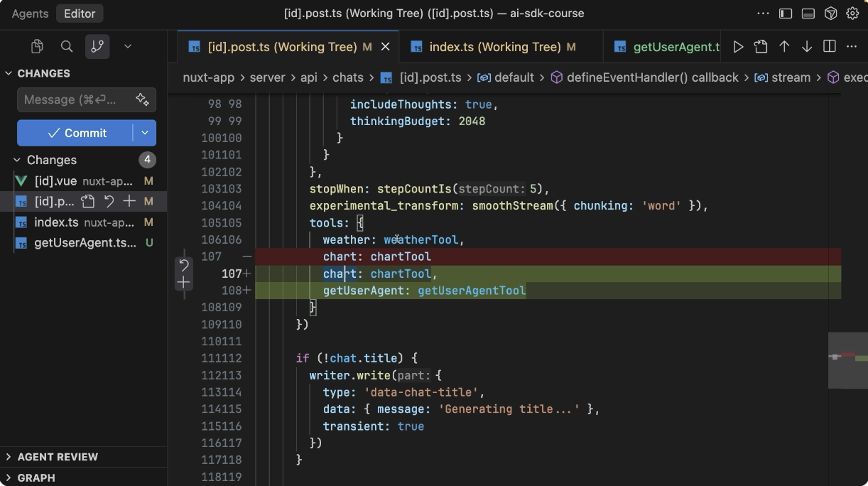Go to previous change up arrow
868x486 pixels.
(784, 47)
